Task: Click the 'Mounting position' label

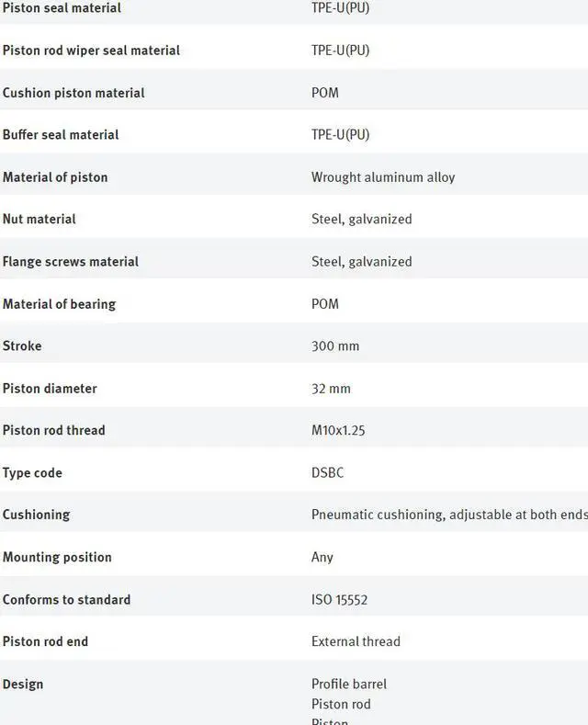Action: click(57, 558)
